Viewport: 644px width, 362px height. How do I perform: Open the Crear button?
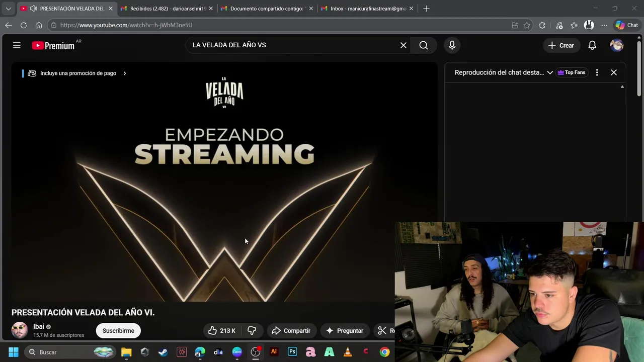[561, 45]
